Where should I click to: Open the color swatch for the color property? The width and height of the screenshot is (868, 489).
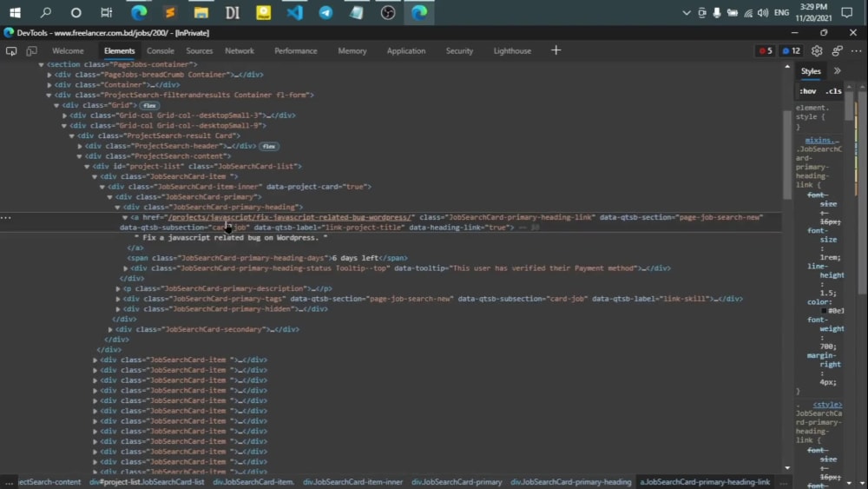(824, 311)
